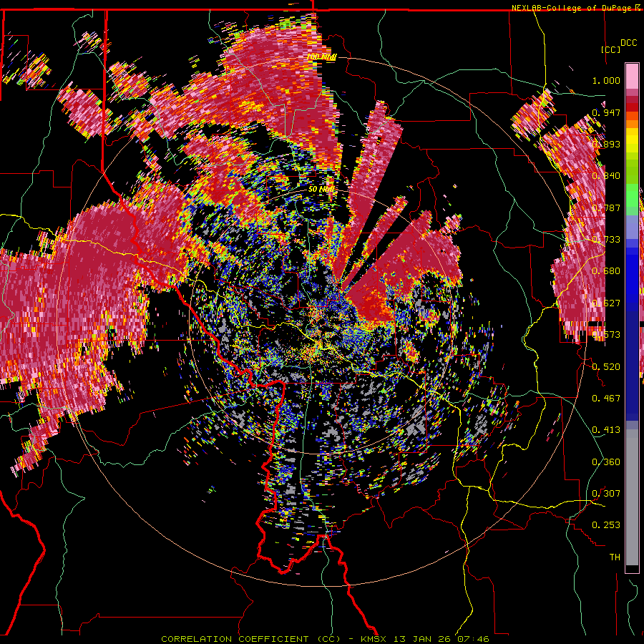The width and height of the screenshot is (644, 644).
Task: Click the 0.413 scale value
Action: 606,430
